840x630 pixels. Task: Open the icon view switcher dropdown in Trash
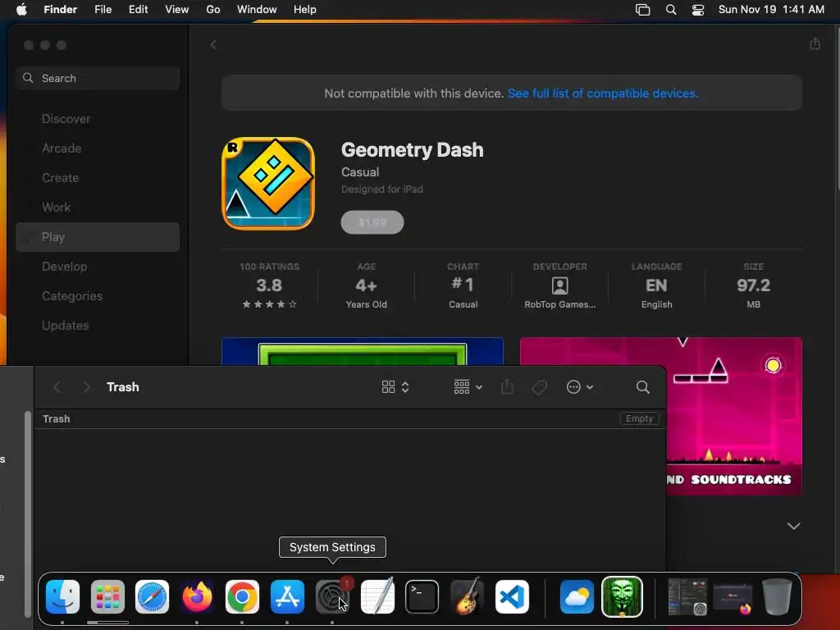click(x=395, y=387)
